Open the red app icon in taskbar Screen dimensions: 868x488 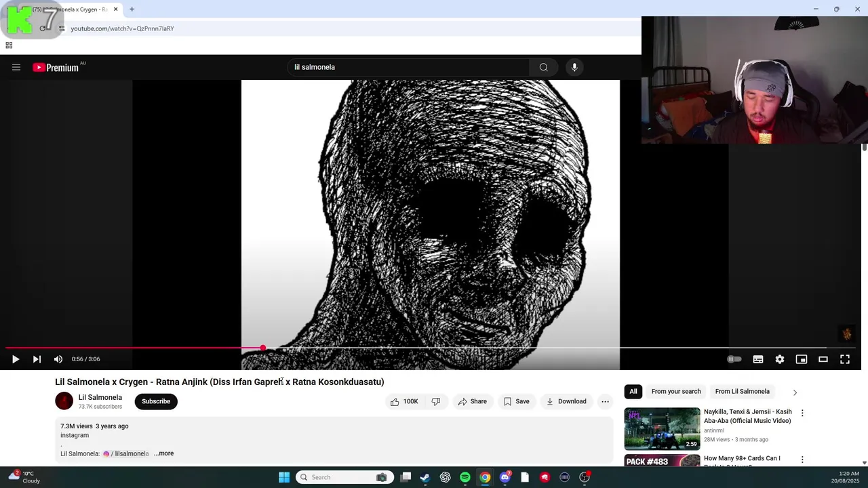point(545,477)
